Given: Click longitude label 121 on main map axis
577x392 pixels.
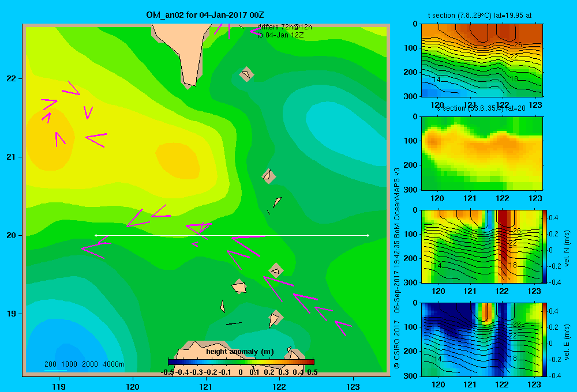Looking at the screenshot, I should [x=206, y=386].
